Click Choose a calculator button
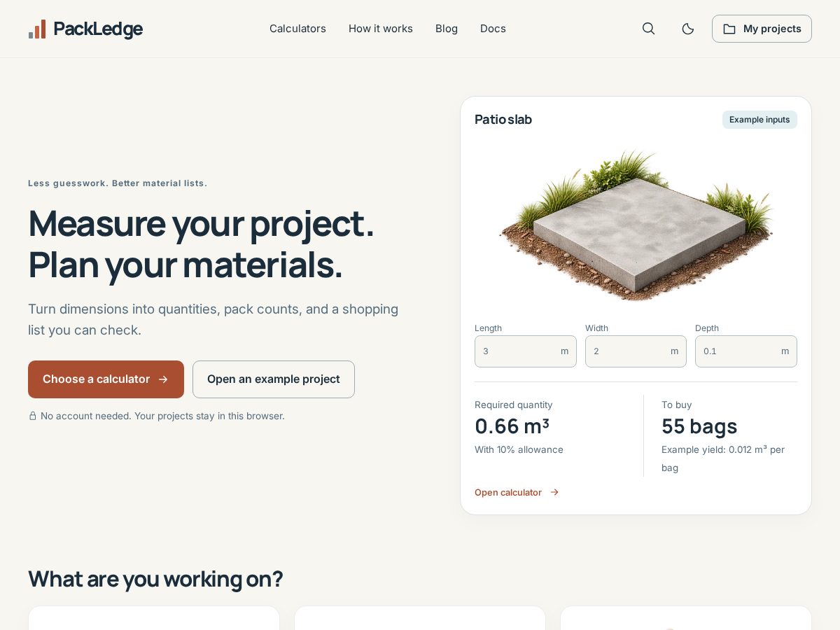 (x=106, y=379)
